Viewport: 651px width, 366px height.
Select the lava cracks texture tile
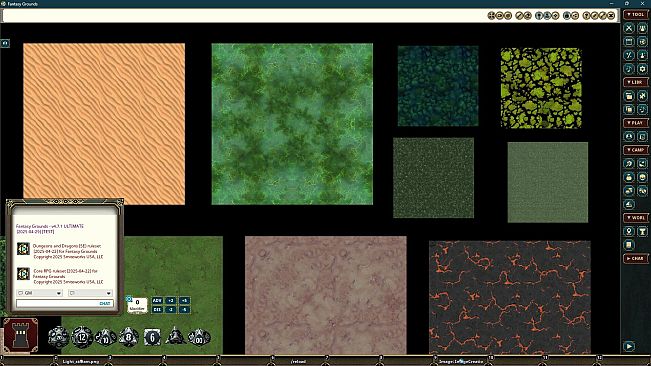[510, 297]
